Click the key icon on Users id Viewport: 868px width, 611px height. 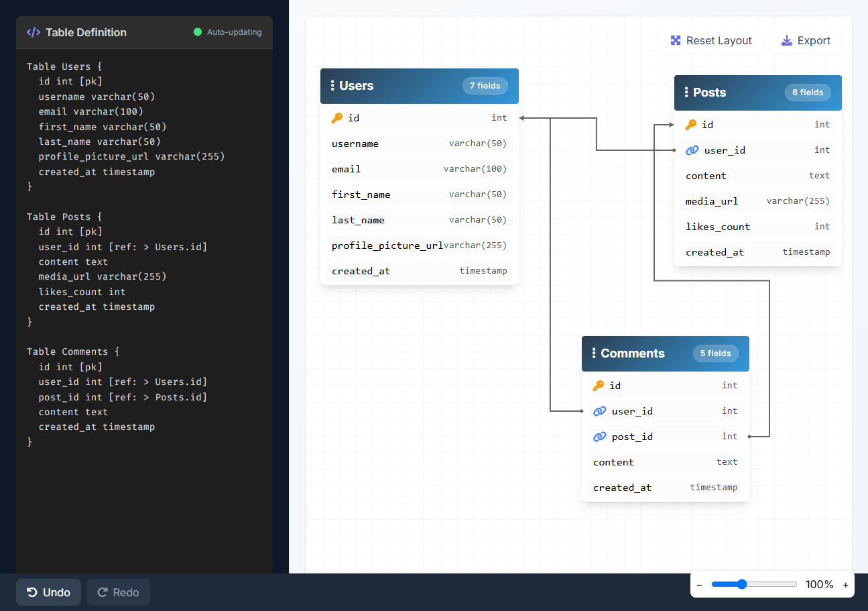point(337,118)
